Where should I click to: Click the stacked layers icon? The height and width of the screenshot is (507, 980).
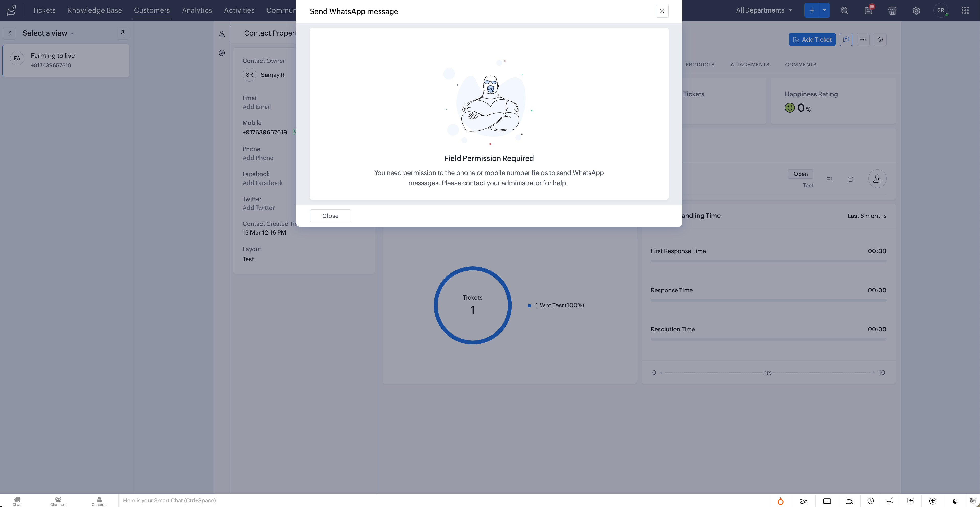pos(880,39)
